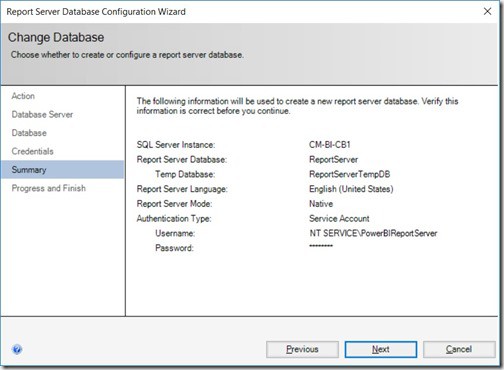Screen dimensions: 504x370
Task: Go to the Progress and Finish step
Action: (49, 188)
